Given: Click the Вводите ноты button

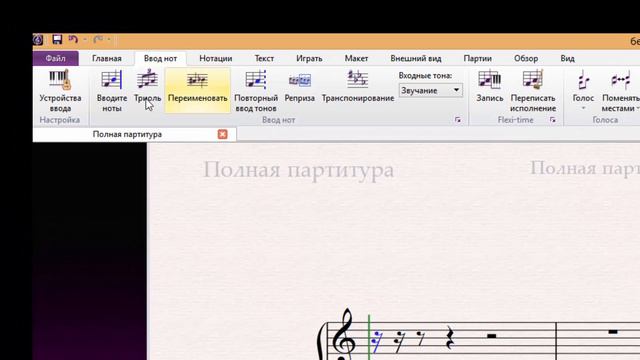Looking at the screenshot, I should (x=112, y=91).
